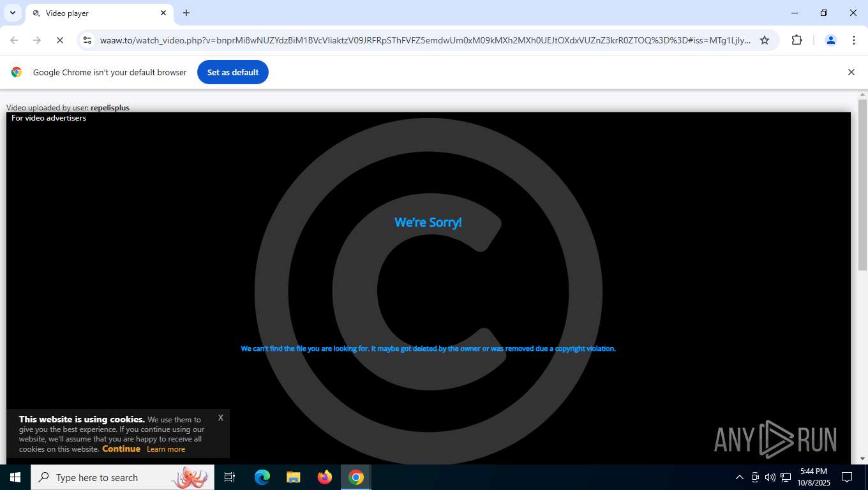This screenshot has height=490, width=868.
Task: Minimize the Chrome window
Action: 795,13
